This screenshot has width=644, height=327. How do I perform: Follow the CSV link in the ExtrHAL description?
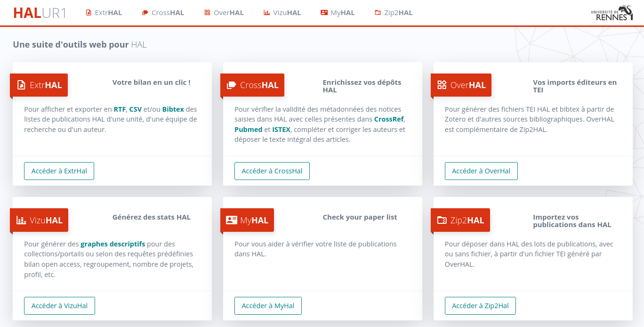tap(136, 109)
